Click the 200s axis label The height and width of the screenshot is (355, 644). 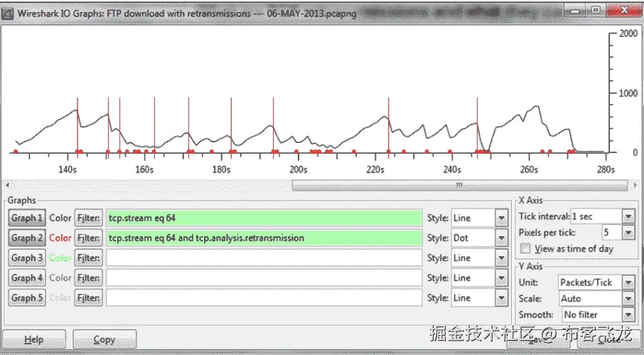coord(298,169)
